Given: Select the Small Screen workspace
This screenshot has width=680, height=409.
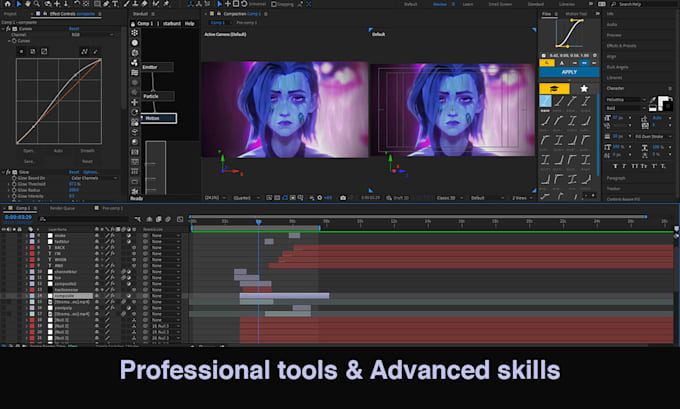Looking at the screenshot, I should pyautogui.click(x=500, y=4).
